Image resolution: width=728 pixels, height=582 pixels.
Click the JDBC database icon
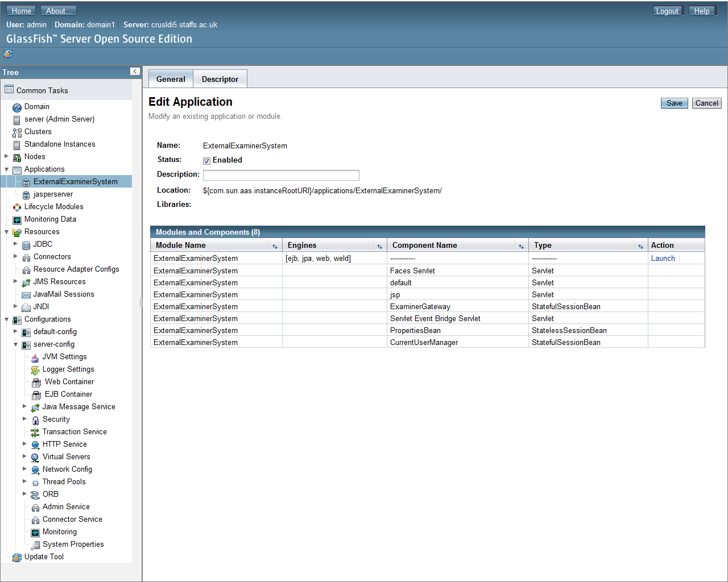pyautogui.click(x=26, y=244)
